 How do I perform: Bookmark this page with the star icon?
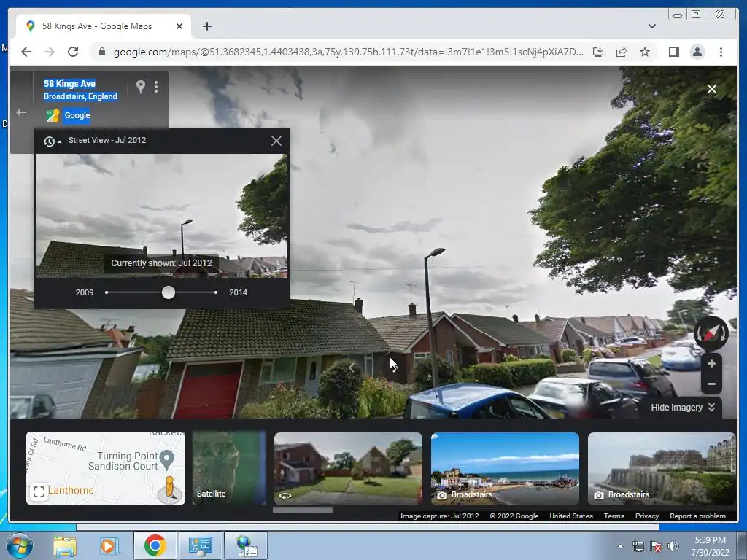[x=645, y=52]
